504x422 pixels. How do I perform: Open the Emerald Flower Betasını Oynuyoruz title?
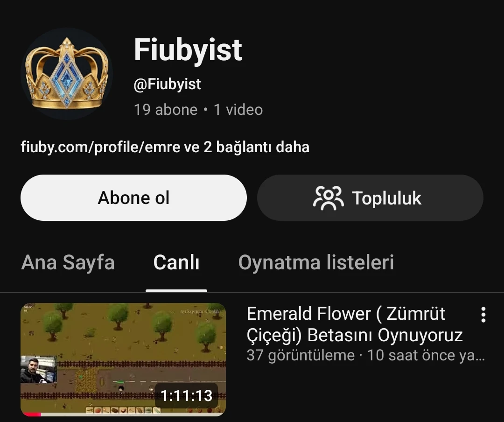355,324
